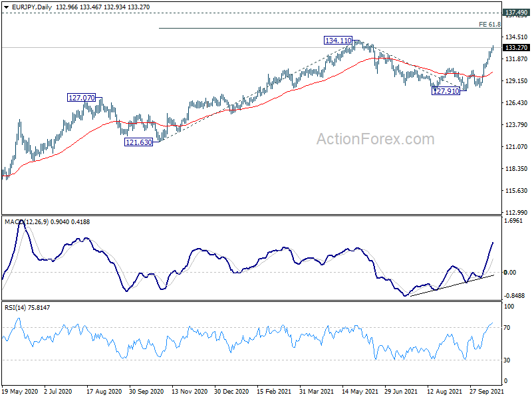Click the 131.870 price axis value
Image resolution: width=532 pixels, height=399 pixels.
point(517,59)
